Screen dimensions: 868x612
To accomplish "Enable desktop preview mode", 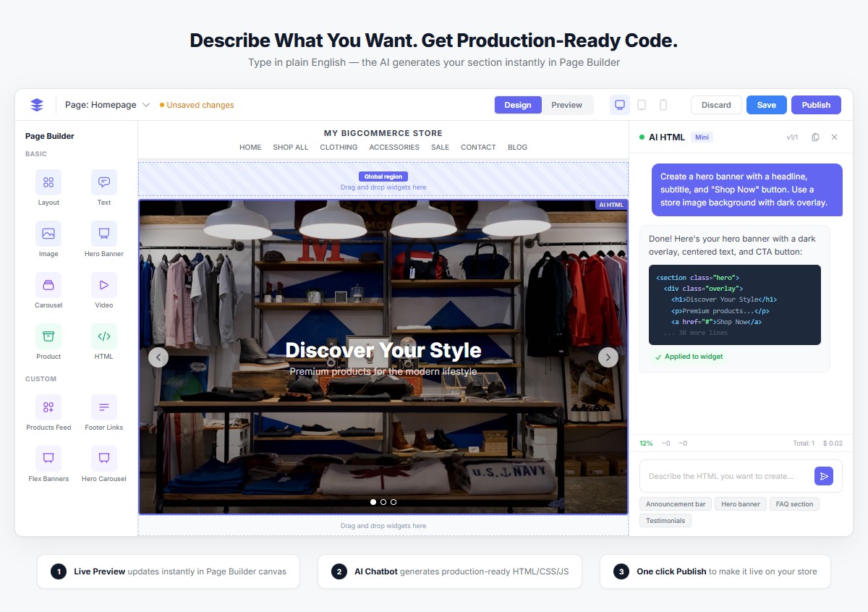I will [x=619, y=104].
